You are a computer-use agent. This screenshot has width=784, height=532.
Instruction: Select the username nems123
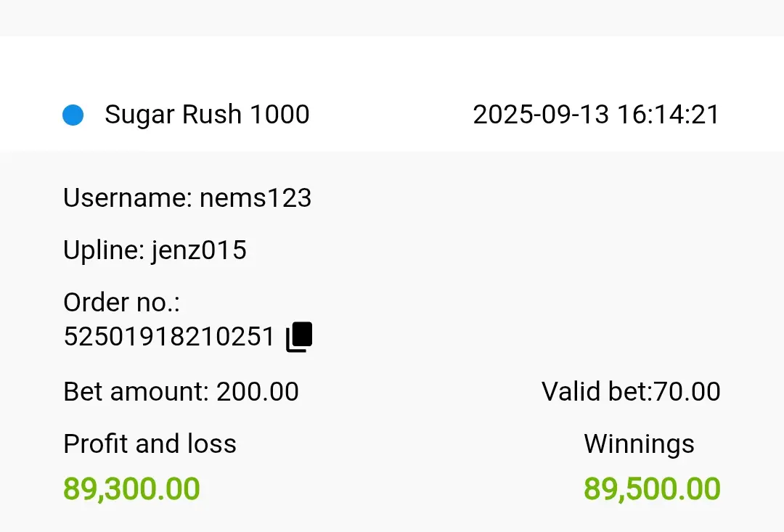pos(256,197)
